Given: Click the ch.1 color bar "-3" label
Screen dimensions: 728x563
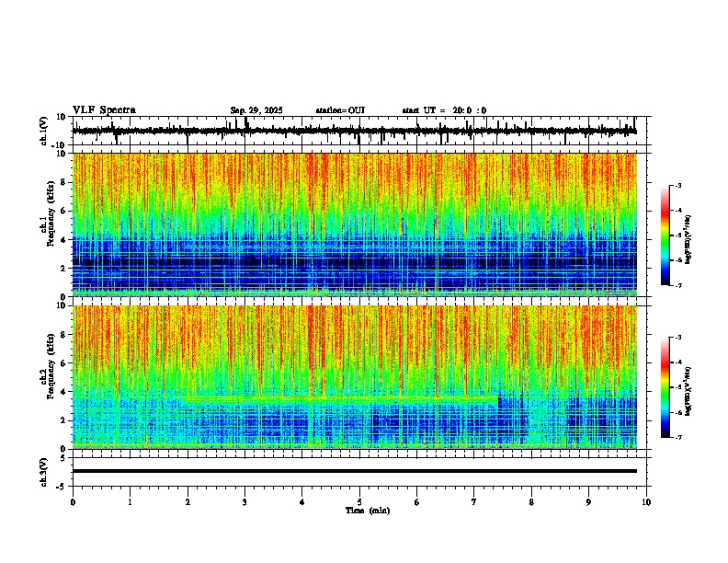Looking at the screenshot, I should (678, 186).
